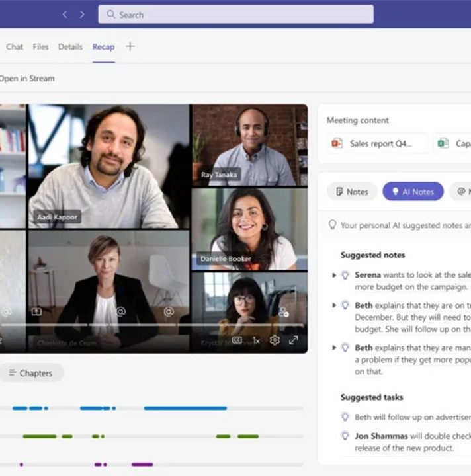Image resolution: width=471 pixels, height=476 pixels.
Task: Open the recording via Open in Stream
Action: [26, 79]
